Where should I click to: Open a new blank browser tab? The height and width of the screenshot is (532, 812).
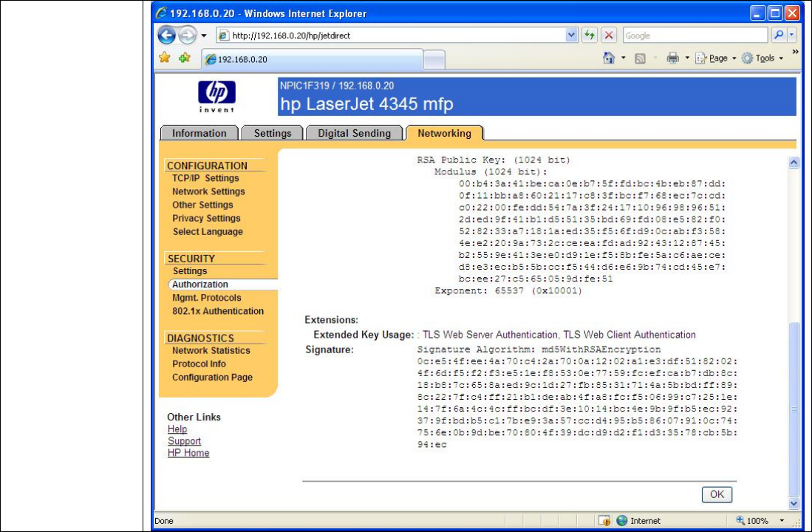(434, 60)
